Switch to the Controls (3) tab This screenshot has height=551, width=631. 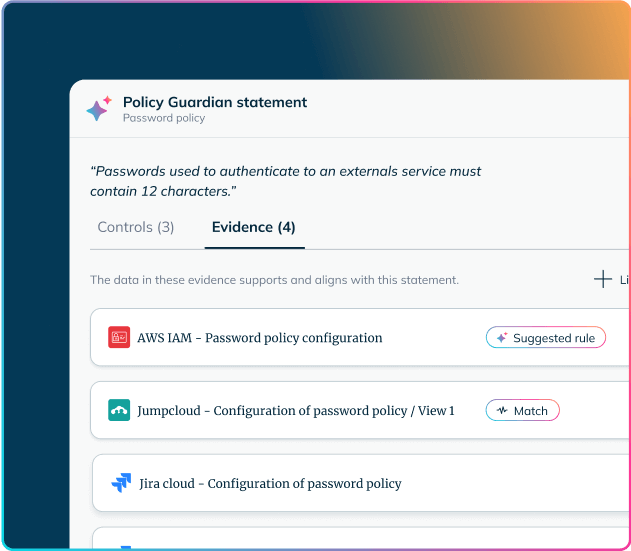[136, 227]
